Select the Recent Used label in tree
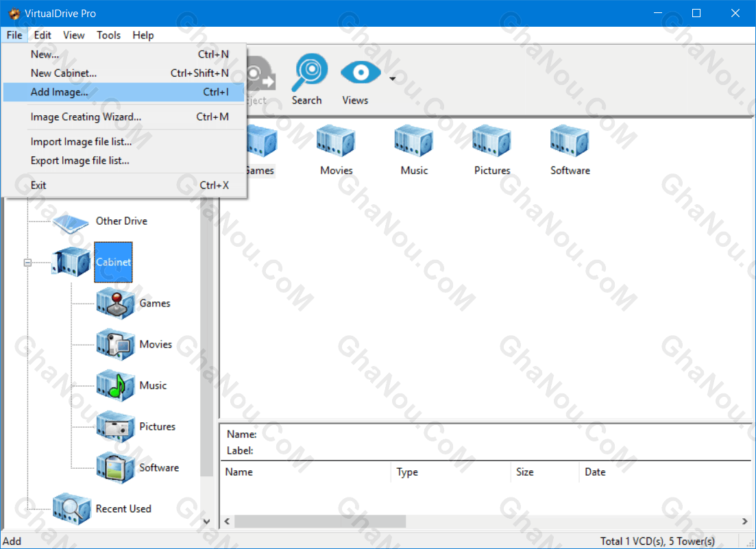 [x=123, y=509]
